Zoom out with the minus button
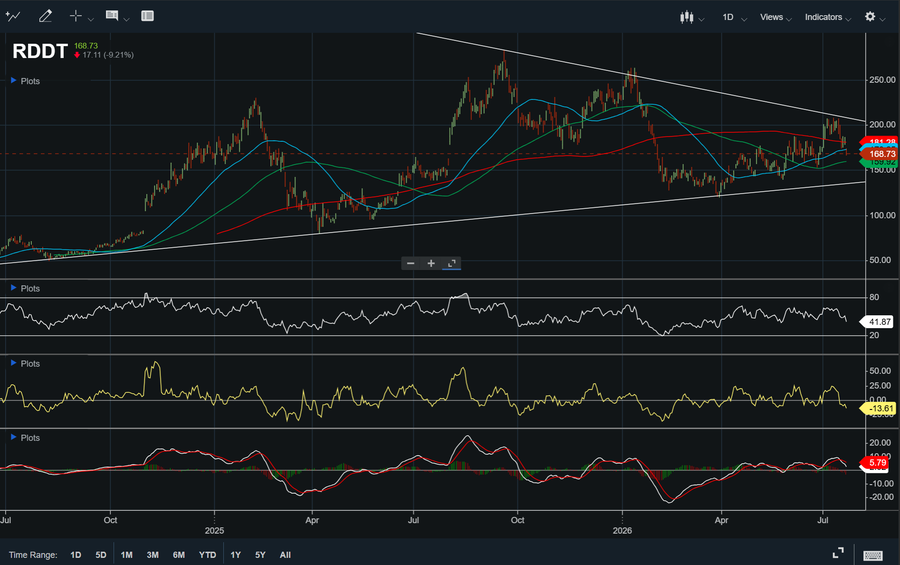Image resolution: width=900 pixels, height=565 pixels. 410,263
